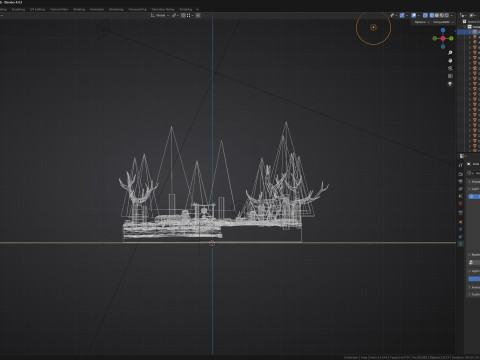Toggle proportional editing in header
The width and height of the screenshot is (480, 360).
click(198, 15)
